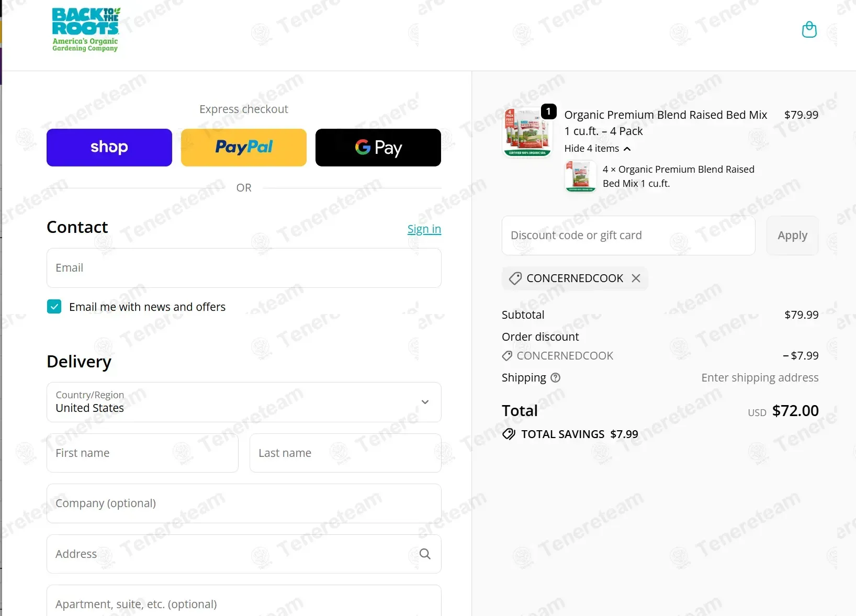This screenshot has height=616, width=856.
Task: Collapse the Hide 4 items list
Action: coord(598,149)
